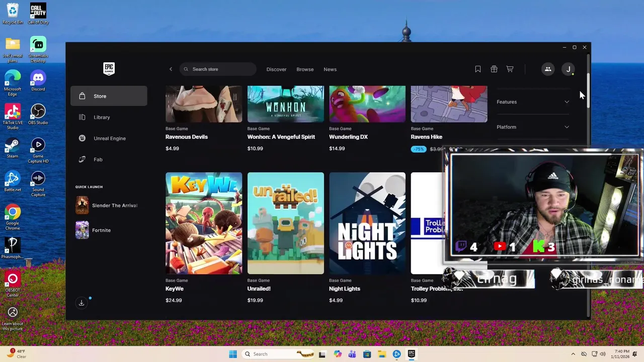
Task: Select the Game Capture HD shortcut
Action: pos(38,150)
